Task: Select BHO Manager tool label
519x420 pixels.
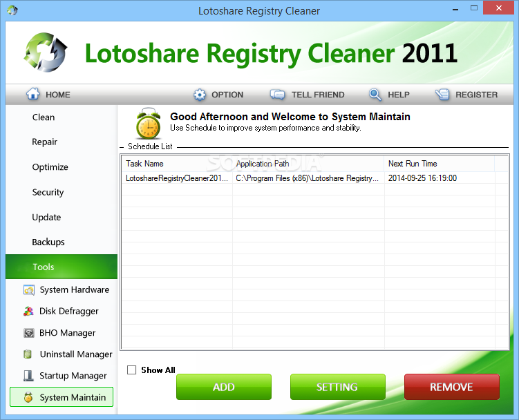Action: tap(68, 333)
